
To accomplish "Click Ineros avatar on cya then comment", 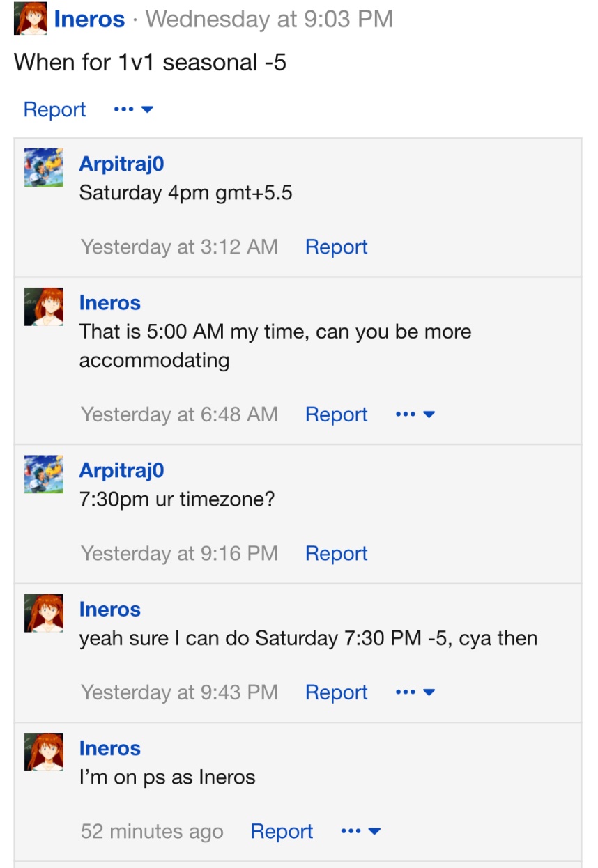I will click(44, 613).
